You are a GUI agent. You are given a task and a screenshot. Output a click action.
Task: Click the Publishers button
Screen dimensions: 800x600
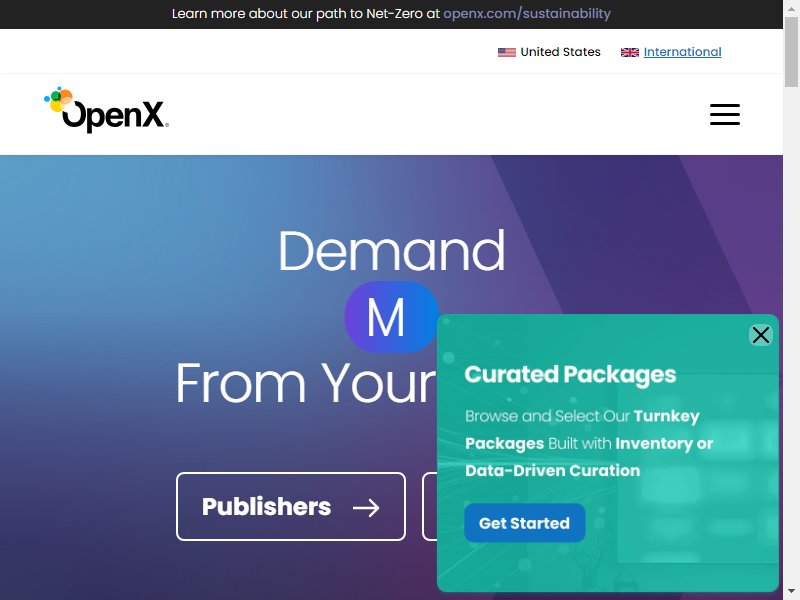coord(291,507)
